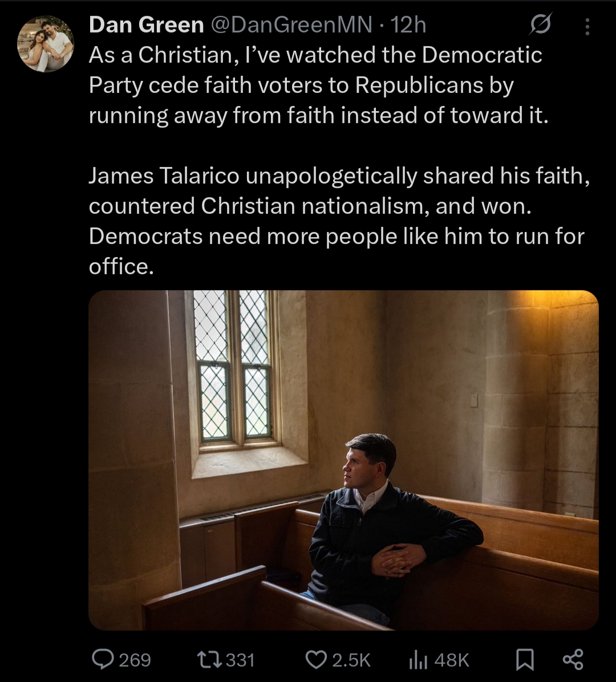The width and height of the screenshot is (616, 682).
Task: Click the word 'office.' ending the post
Action: coord(121,266)
